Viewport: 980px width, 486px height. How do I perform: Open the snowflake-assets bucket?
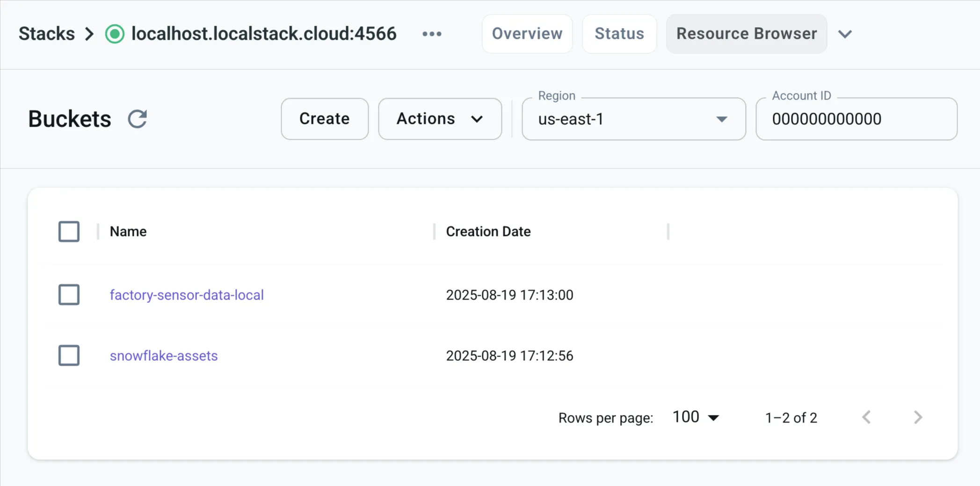click(x=163, y=356)
